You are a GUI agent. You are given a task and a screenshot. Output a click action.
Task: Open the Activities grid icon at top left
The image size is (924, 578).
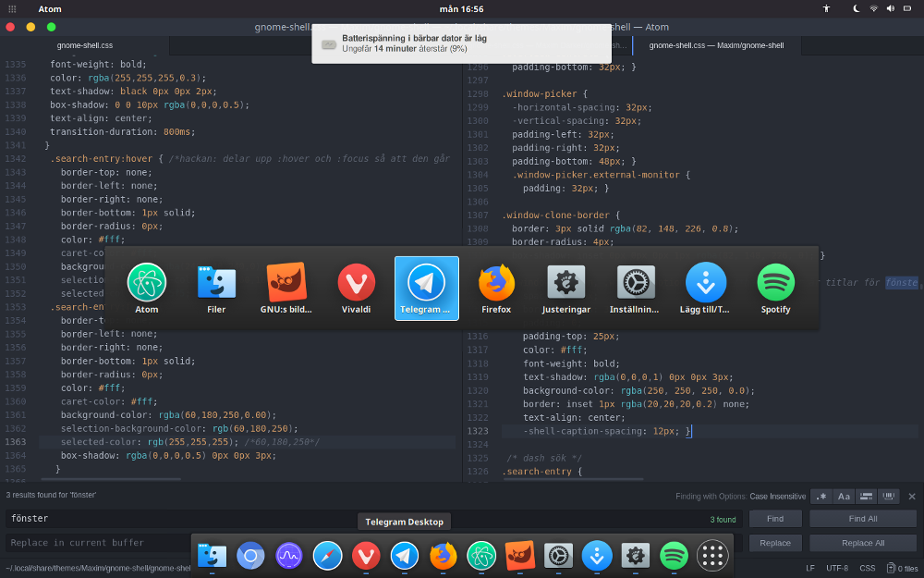(x=12, y=9)
